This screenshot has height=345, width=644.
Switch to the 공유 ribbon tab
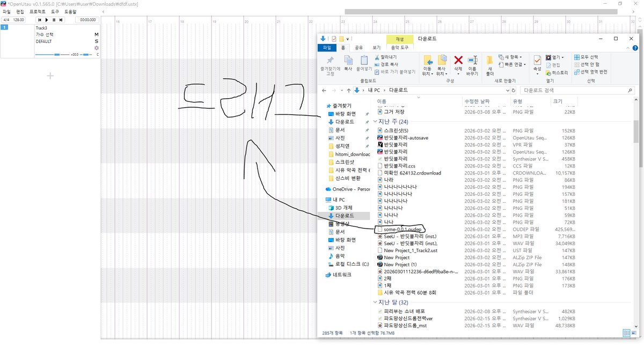[x=359, y=48]
